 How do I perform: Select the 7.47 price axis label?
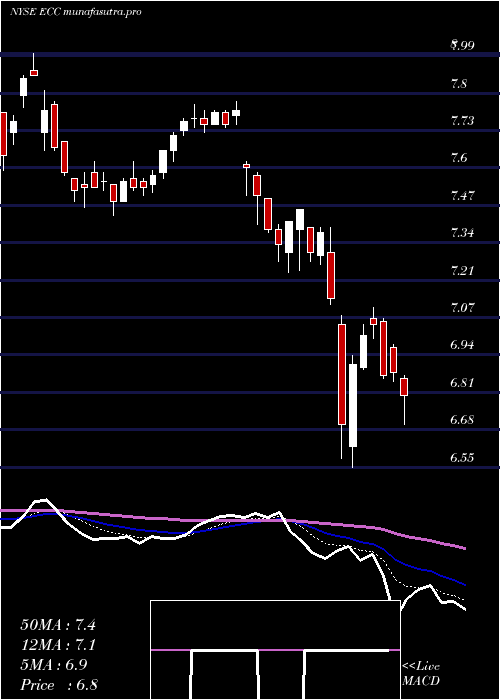pyautogui.click(x=463, y=196)
